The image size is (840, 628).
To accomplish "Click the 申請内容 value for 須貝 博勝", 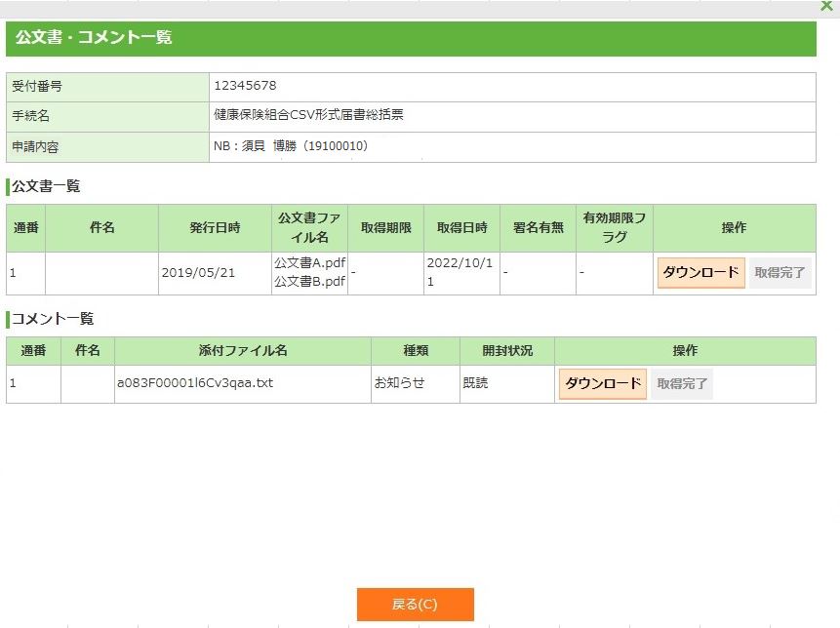I will (290, 146).
